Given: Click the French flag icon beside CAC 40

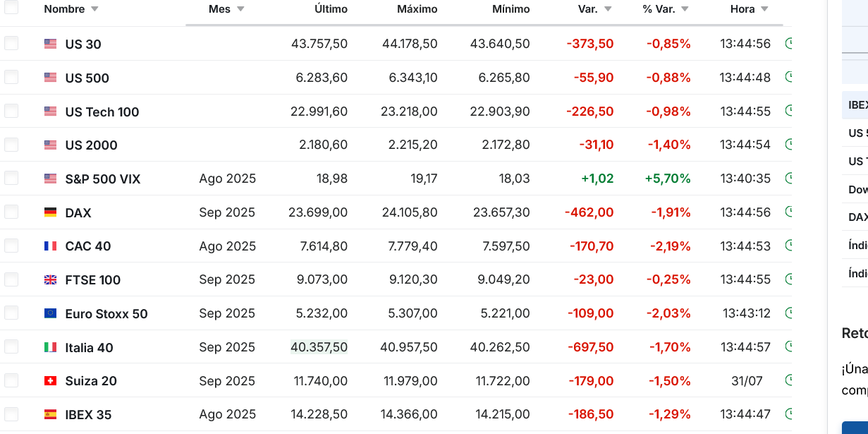Looking at the screenshot, I should 50,246.
